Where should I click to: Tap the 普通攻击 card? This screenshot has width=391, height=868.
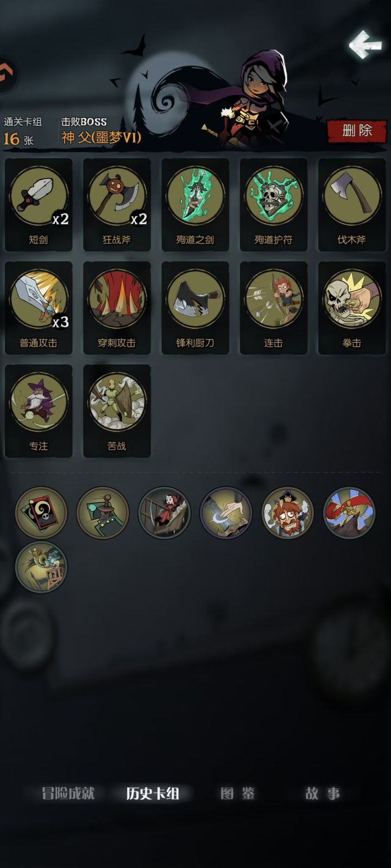39,308
